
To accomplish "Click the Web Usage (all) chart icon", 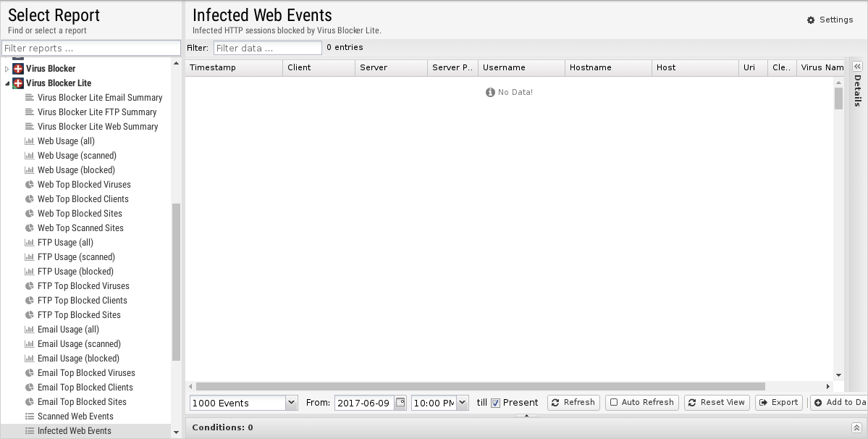I will coord(30,141).
